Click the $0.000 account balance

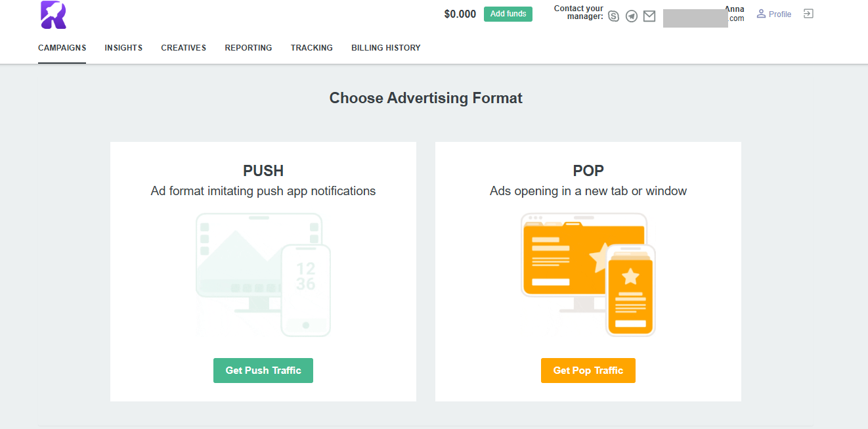click(x=460, y=14)
